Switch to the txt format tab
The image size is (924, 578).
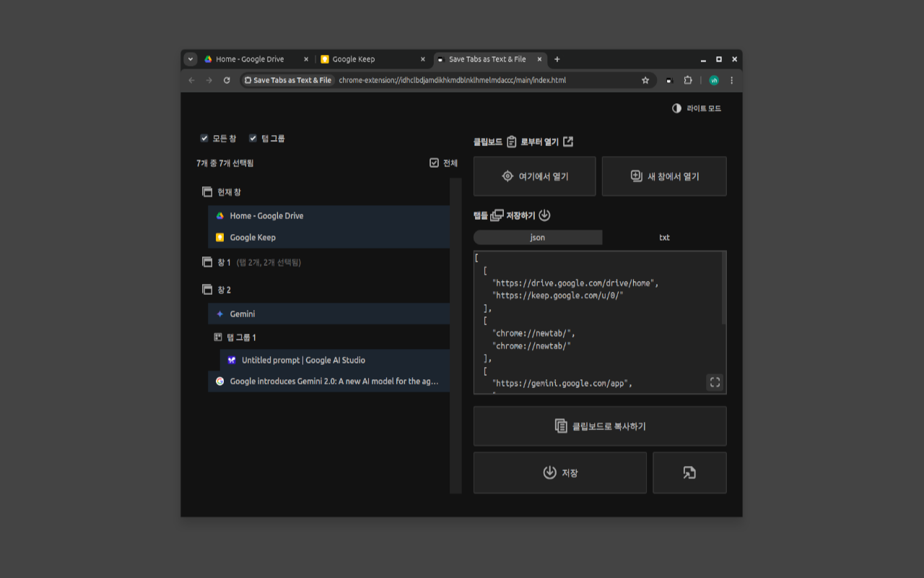pos(664,238)
